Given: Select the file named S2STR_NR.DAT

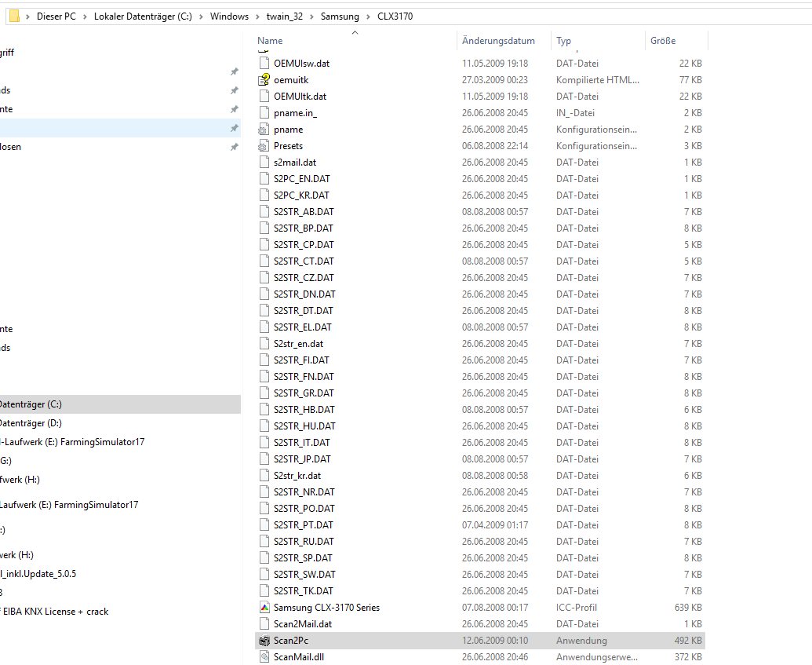Looking at the screenshot, I should (x=304, y=492).
